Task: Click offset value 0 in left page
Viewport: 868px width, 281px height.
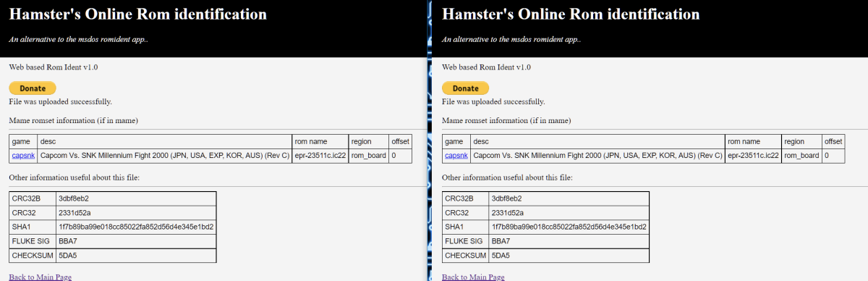Action: (x=401, y=156)
